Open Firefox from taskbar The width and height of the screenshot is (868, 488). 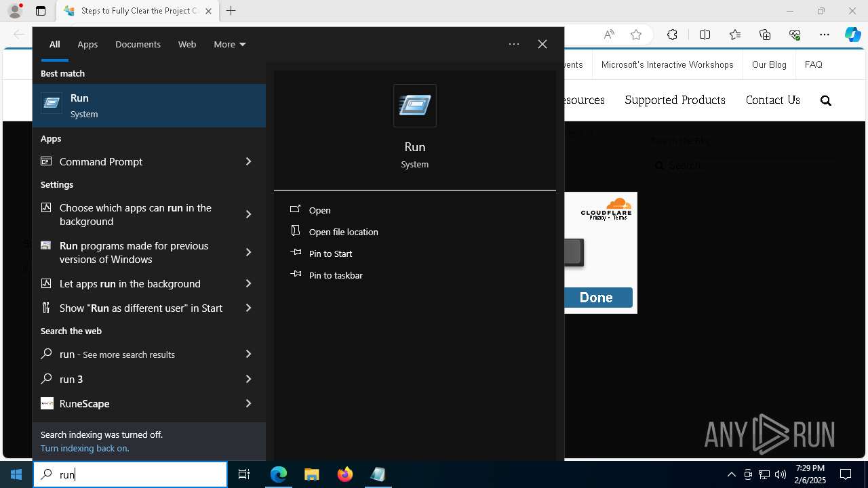(344, 474)
